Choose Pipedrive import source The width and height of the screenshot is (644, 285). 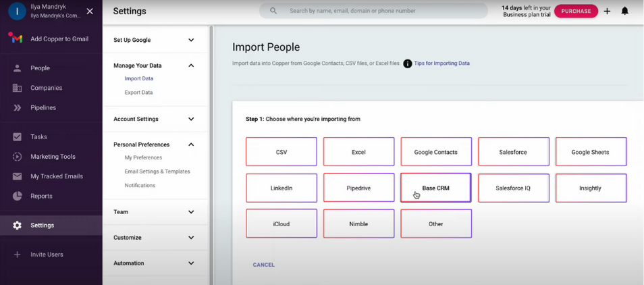(x=358, y=188)
